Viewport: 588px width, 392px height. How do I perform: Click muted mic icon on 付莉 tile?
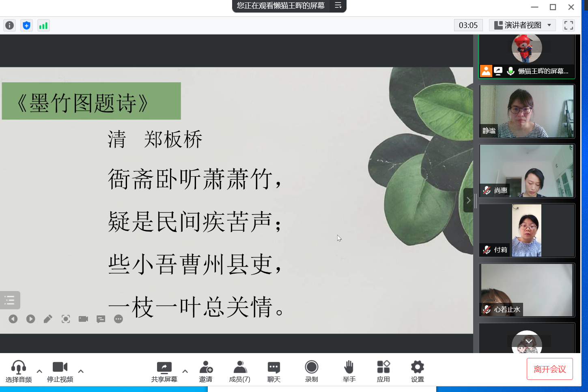click(487, 250)
